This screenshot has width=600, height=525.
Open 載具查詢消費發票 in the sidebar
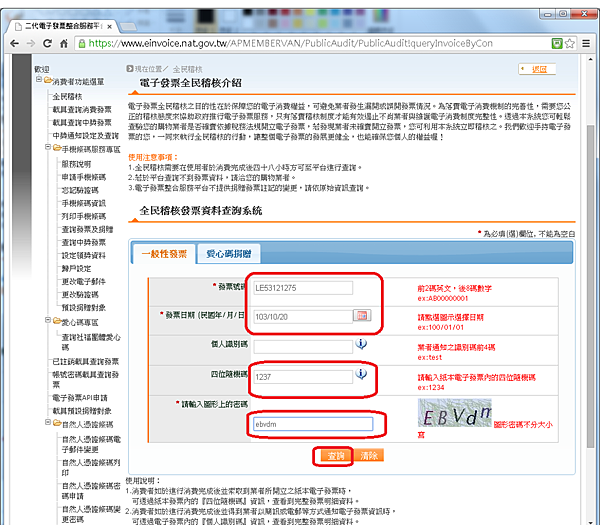pos(82,110)
